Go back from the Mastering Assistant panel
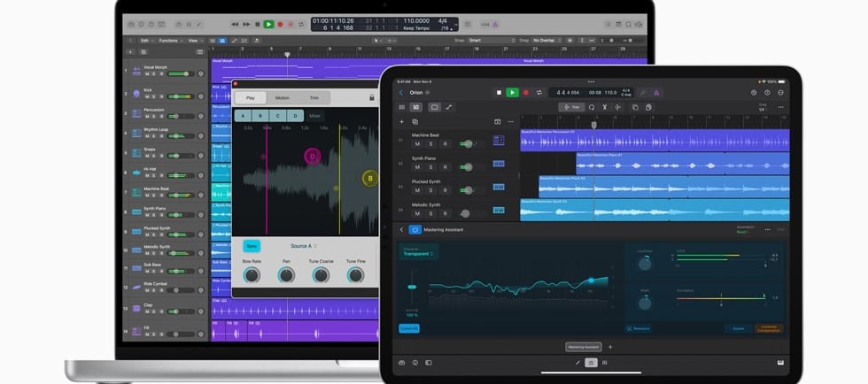This screenshot has width=868, height=384. tap(401, 230)
